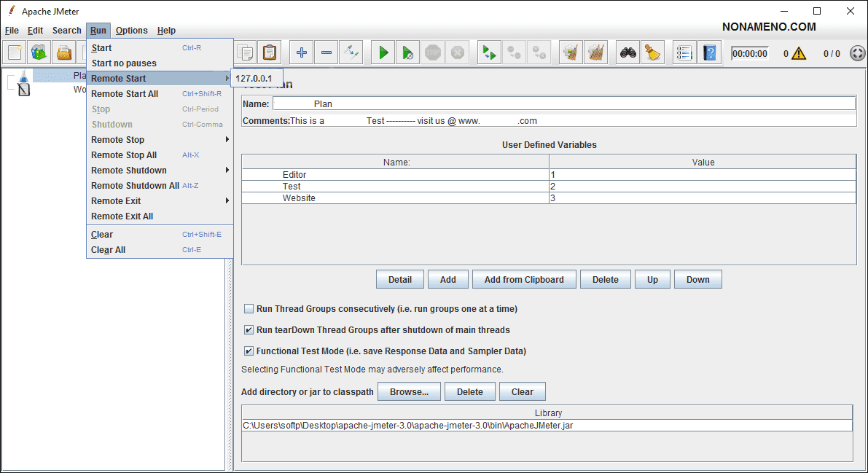Viewport: 868px width, 473px height.
Task: Open the Help book icon in toolbar
Action: pyautogui.click(x=708, y=52)
